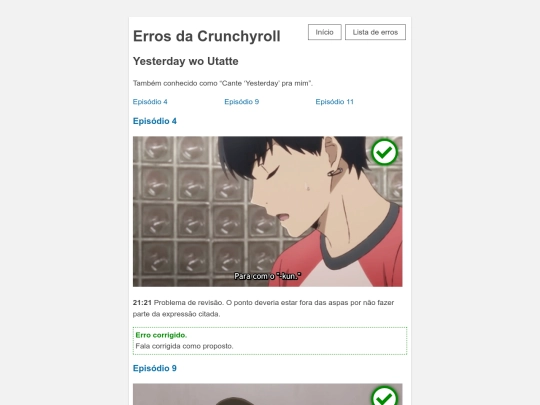The image size is (540, 405).
Task: Click the Yesterday wo Utatte heading
Action: [186, 61]
